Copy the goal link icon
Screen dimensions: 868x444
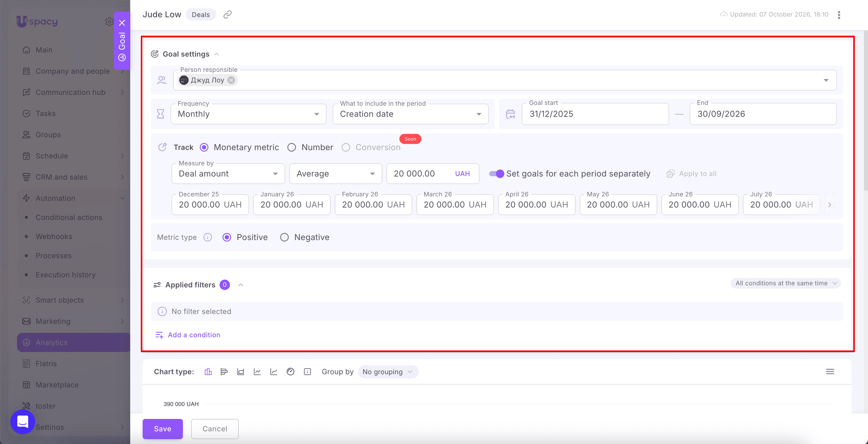[x=227, y=14]
